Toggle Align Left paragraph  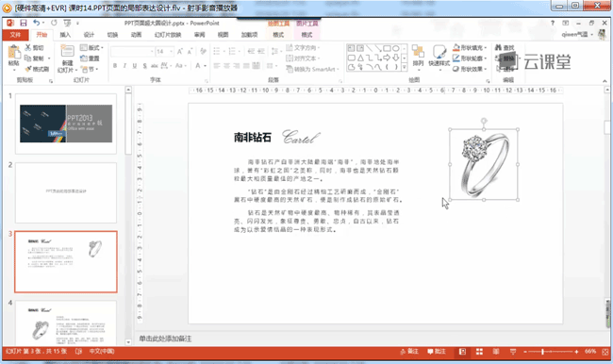217,66
